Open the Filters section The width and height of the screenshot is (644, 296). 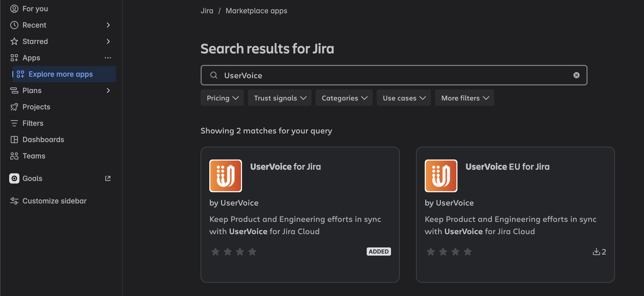click(x=33, y=123)
